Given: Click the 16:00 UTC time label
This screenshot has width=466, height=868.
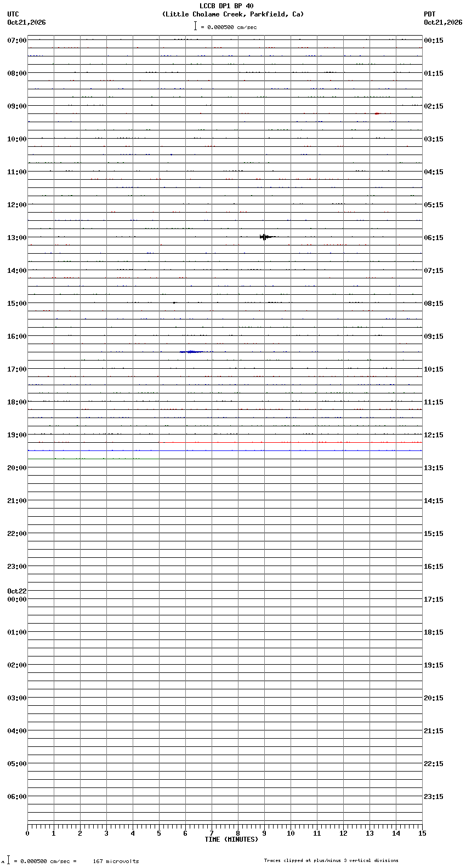Looking at the screenshot, I should point(17,336).
